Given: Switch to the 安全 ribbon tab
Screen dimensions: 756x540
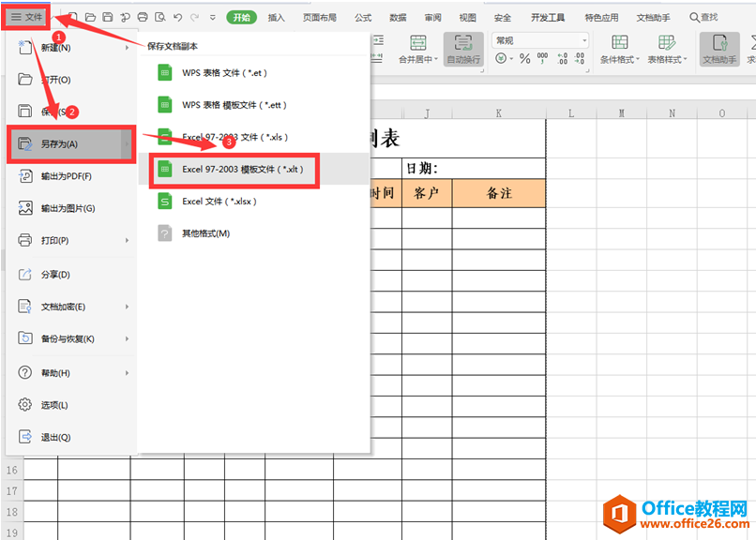Looking at the screenshot, I should pos(503,17).
